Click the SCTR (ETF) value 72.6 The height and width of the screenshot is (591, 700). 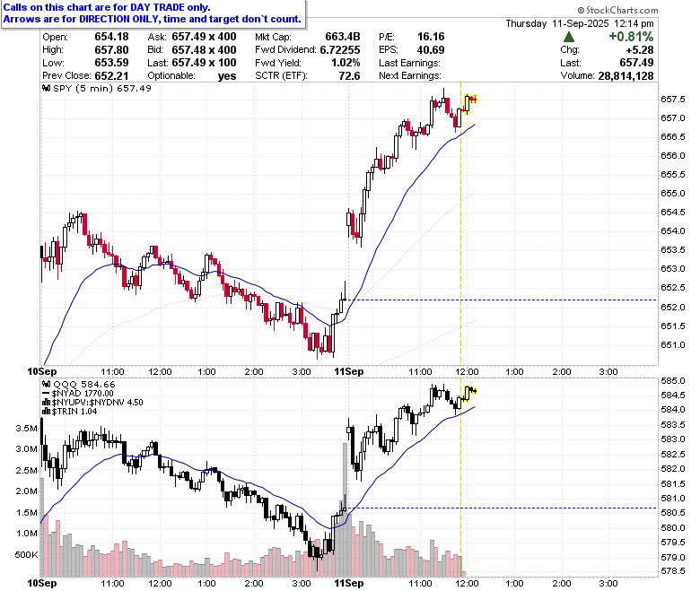pos(349,76)
